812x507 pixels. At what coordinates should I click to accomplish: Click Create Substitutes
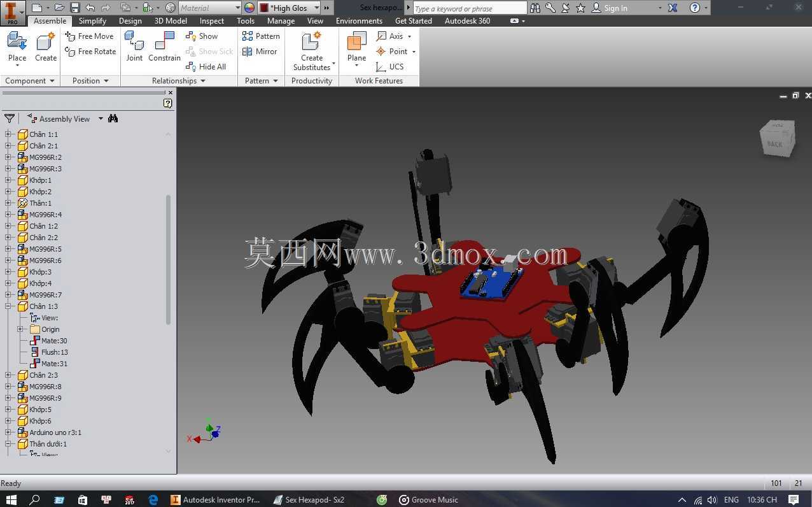(x=312, y=51)
